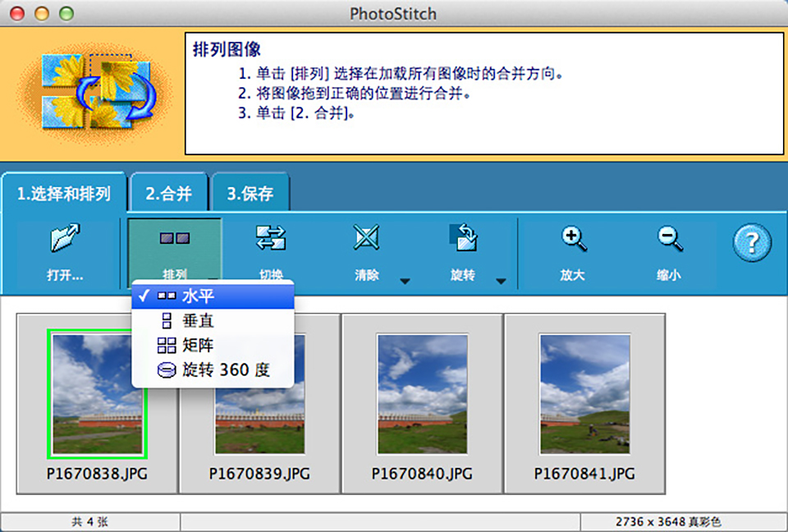Select the 1.选择和排列 tab
The width and height of the screenshot is (788, 532).
click(x=63, y=195)
